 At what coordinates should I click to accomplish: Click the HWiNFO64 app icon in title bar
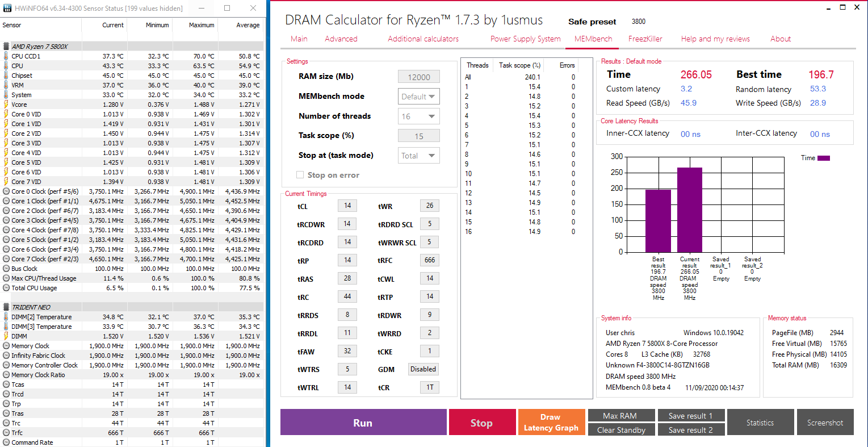pos(7,9)
